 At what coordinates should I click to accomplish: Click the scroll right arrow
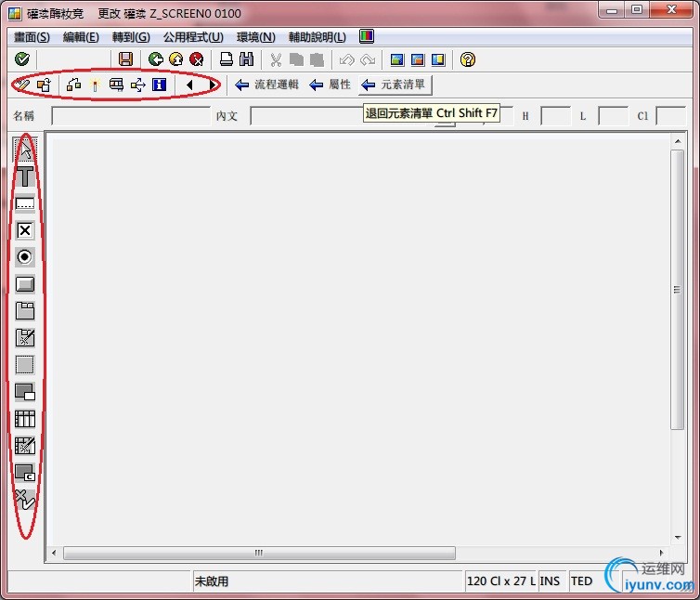(x=662, y=553)
